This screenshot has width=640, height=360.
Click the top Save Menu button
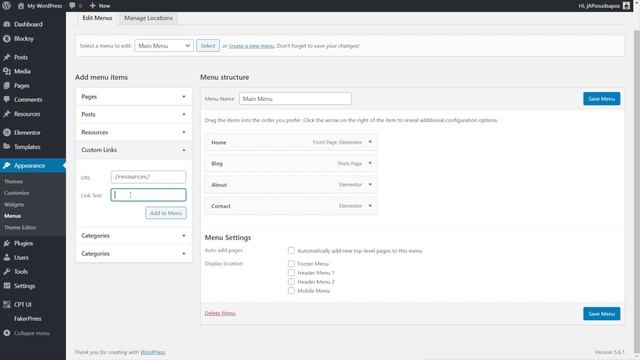click(601, 99)
